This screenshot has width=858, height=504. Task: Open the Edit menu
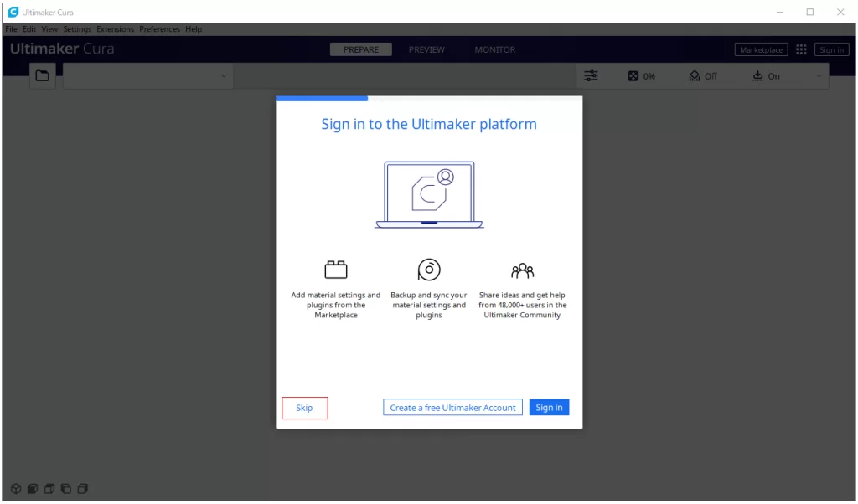tap(29, 29)
